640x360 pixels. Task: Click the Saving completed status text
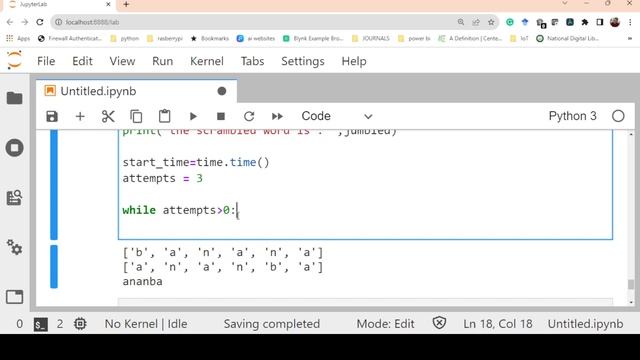[x=271, y=324]
